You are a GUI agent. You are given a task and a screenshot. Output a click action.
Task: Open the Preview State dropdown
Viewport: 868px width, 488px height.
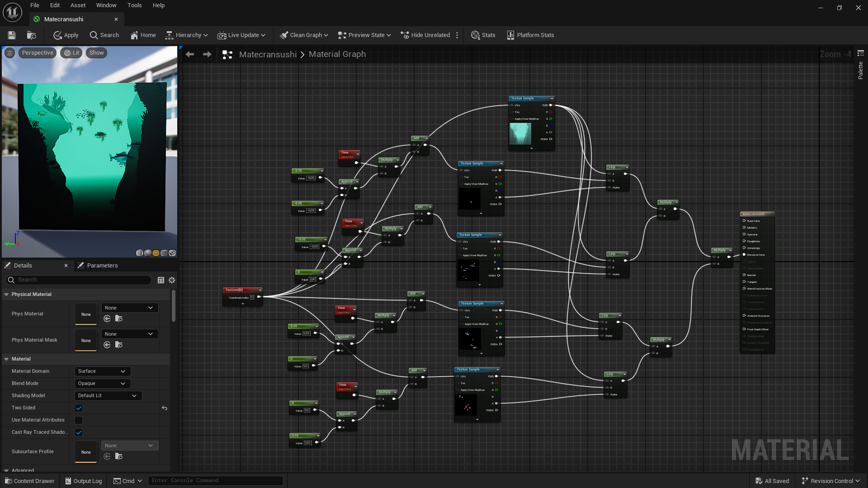[364, 35]
